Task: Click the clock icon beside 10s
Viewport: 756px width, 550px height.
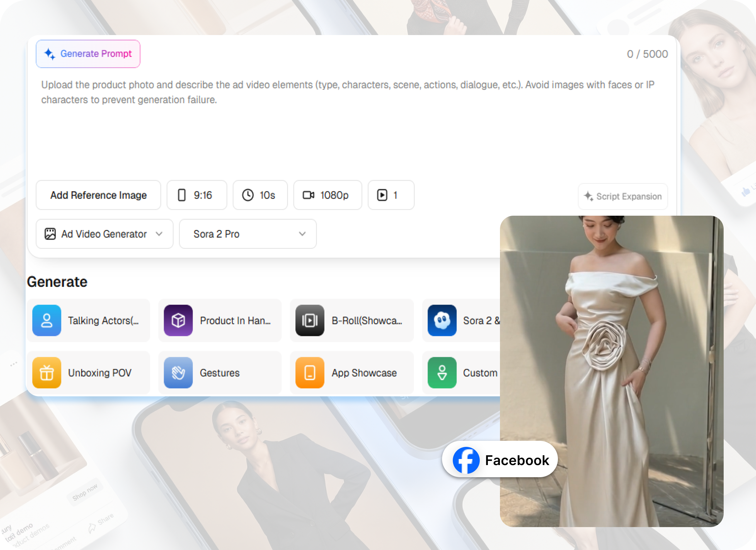Action: tap(248, 195)
